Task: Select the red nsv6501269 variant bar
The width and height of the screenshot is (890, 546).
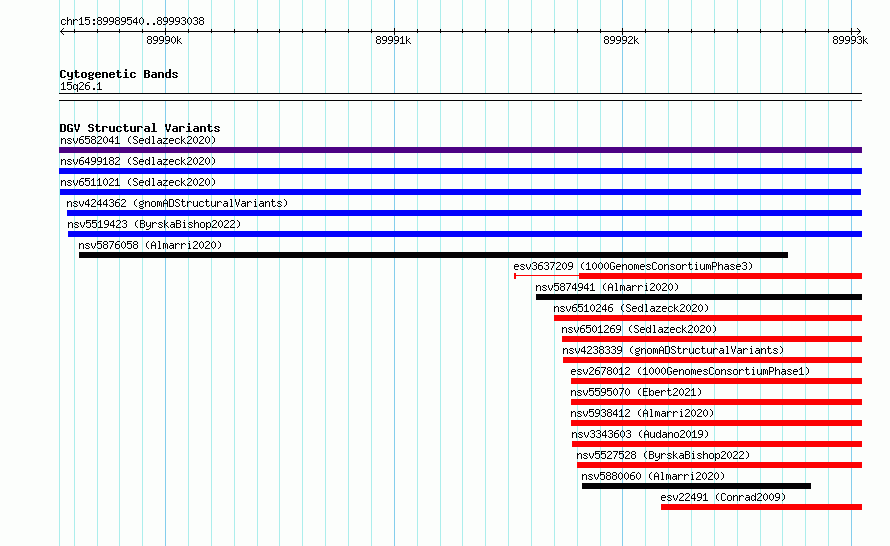Action: 712,339
